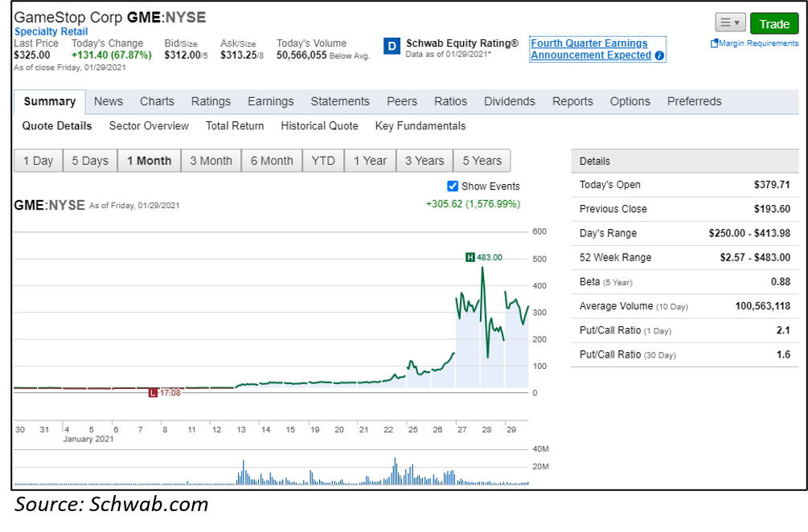Click the L low marker at 17.08

click(153, 393)
